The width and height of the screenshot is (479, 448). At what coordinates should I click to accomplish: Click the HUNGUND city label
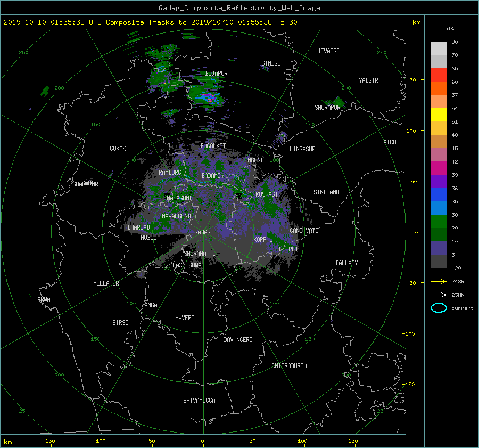click(x=252, y=160)
